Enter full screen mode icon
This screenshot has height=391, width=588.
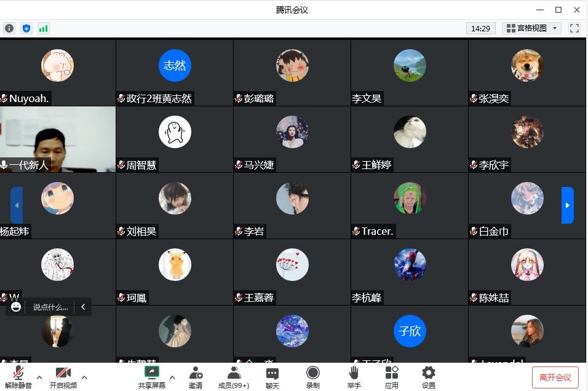[574, 28]
